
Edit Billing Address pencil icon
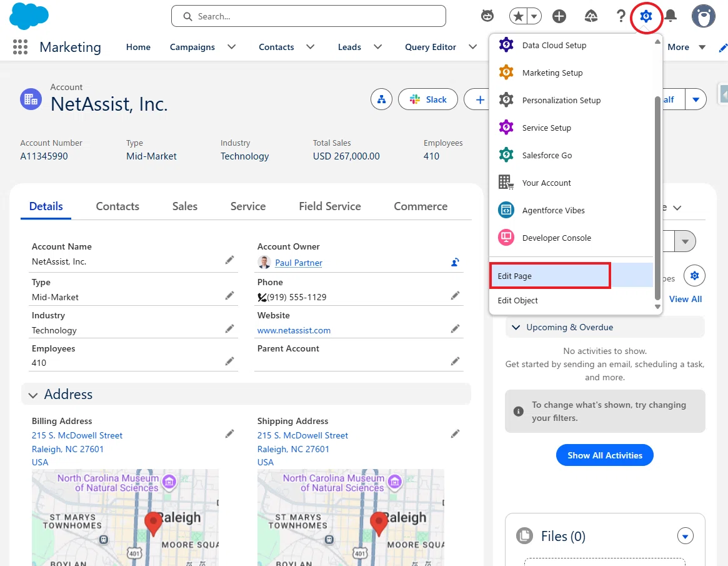229,434
